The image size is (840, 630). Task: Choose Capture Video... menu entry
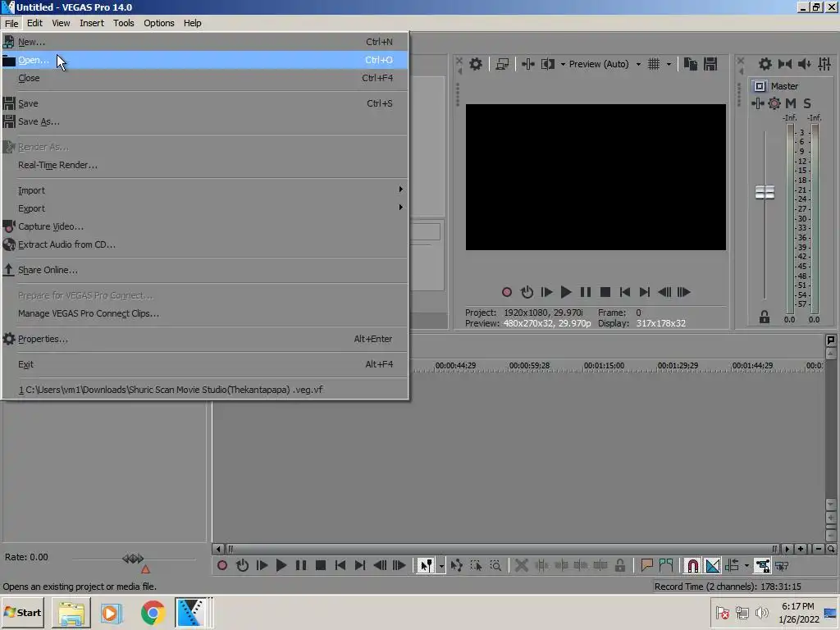click(204, 226)
